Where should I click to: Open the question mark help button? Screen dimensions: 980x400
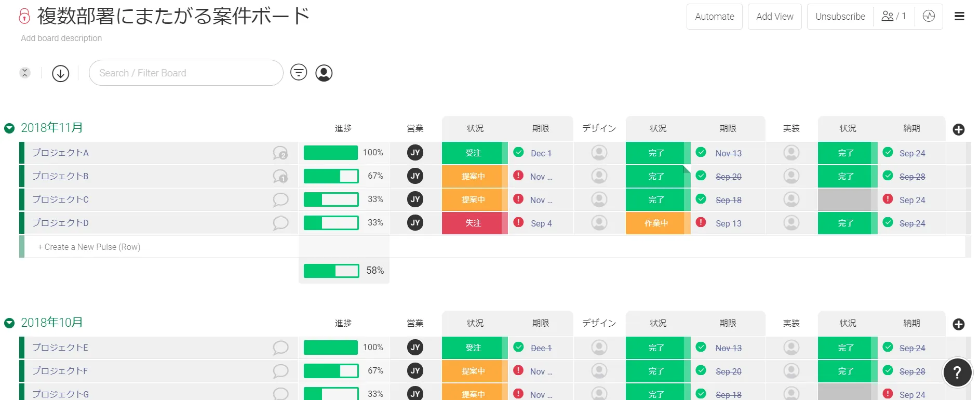point(957,372)
